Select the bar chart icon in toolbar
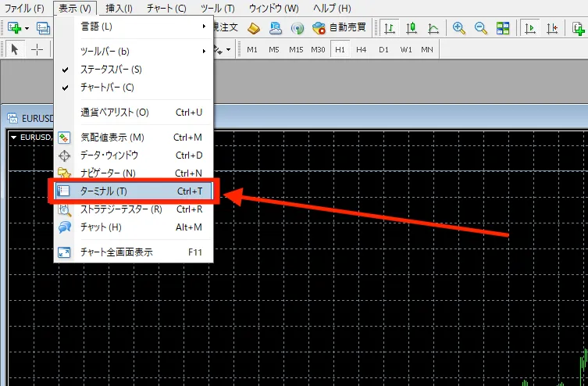Viewport: 588px width, 386px height. tap(390, 28)
